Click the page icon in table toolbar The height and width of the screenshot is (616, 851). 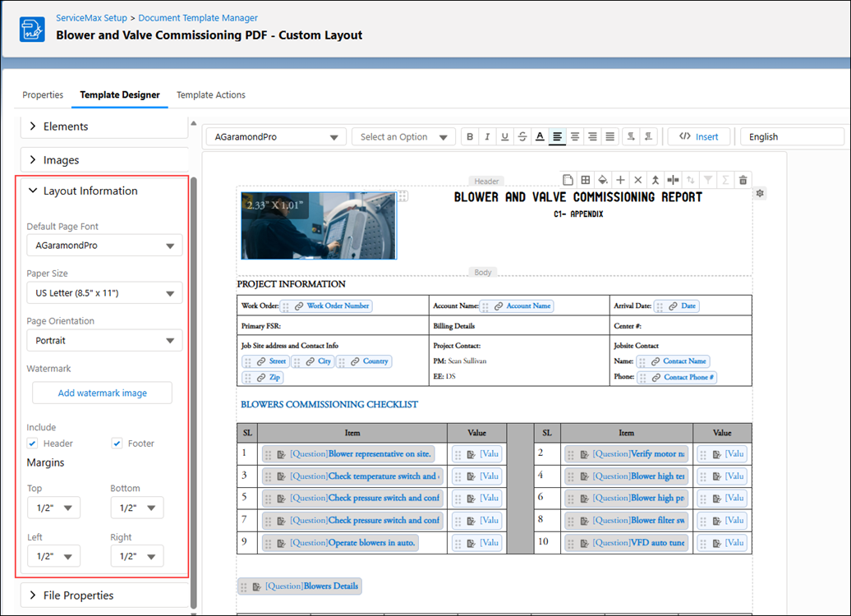coord(568,180)
